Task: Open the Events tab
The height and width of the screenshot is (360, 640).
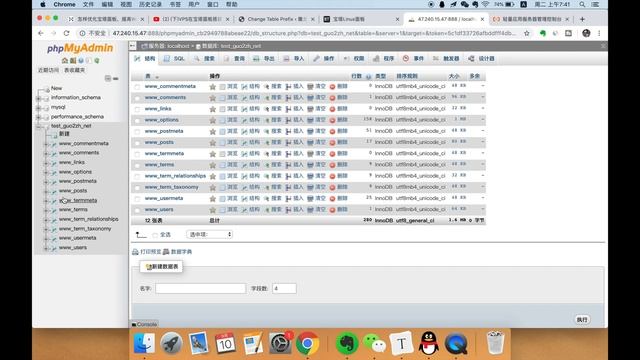Action: 413,59
